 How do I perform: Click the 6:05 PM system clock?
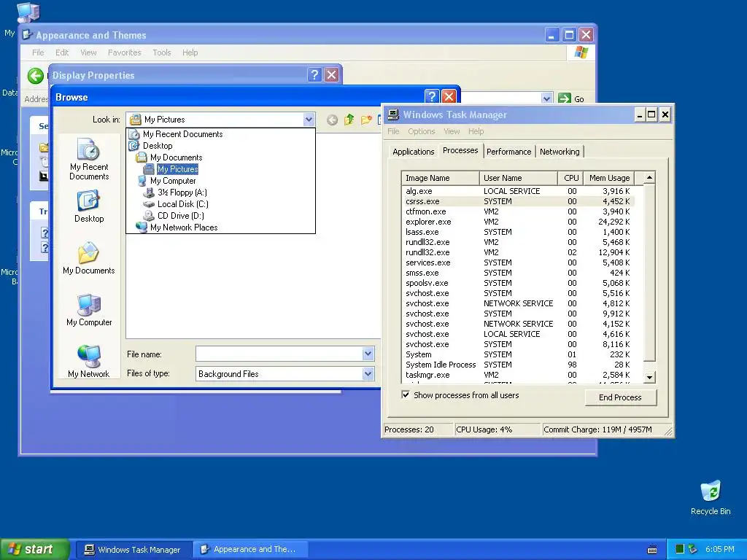719,550
